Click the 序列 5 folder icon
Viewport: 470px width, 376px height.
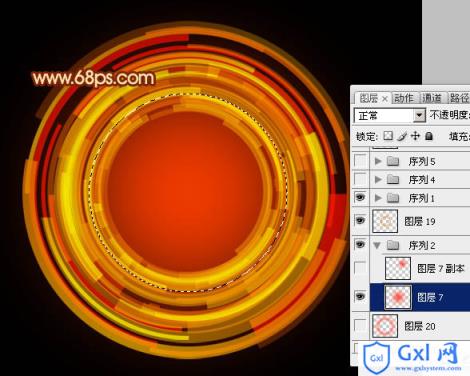tap(393, 161)
